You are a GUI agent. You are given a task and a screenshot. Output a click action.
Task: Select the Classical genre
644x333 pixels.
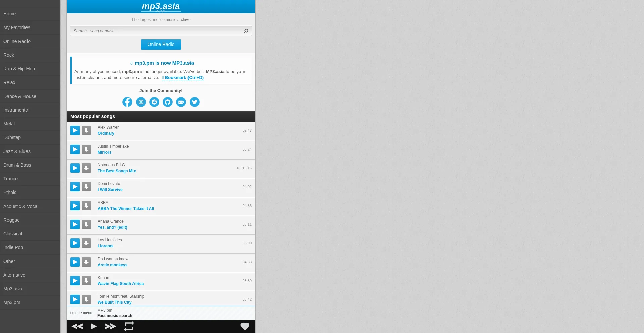[x=30, y=234]
